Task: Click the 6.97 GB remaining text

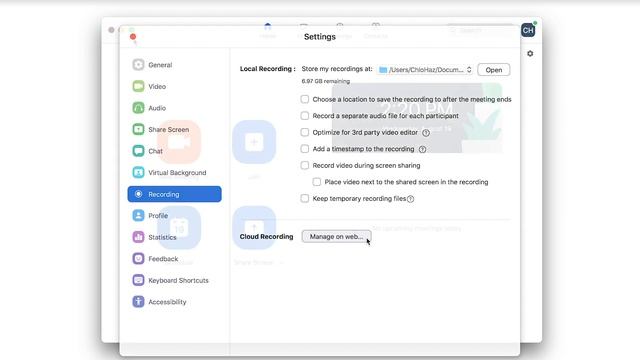Action: pos(326,81)
